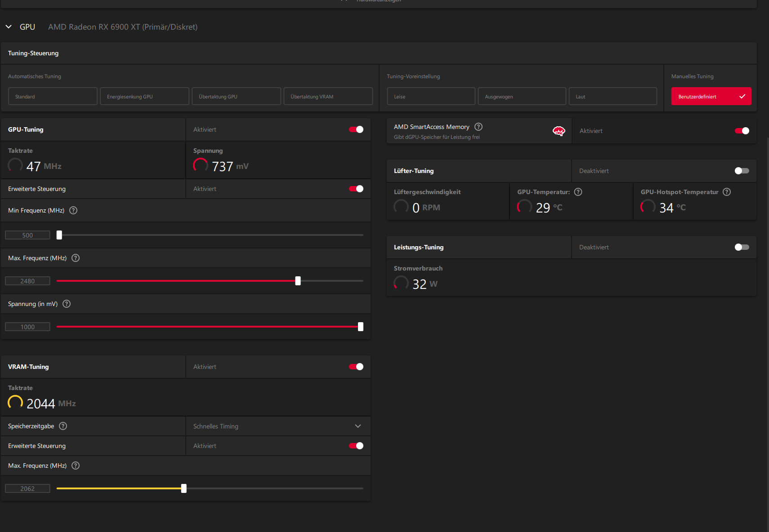Show help for GPU-Hotspot-Temperatur
The height and width of the screenshot is (532, 769).
coord(727,192)
